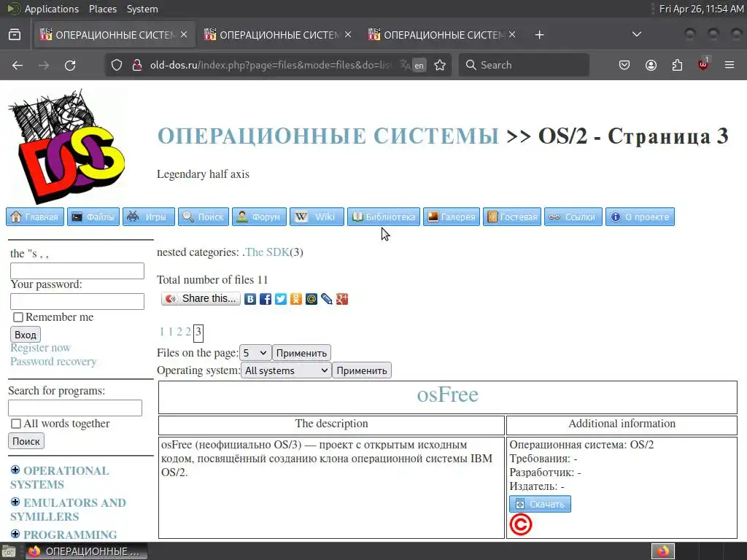Viewport: 747px width, 560px height.
Task: Open the Поиск nav button with magnifier
Action: click(x=204, y=217)
